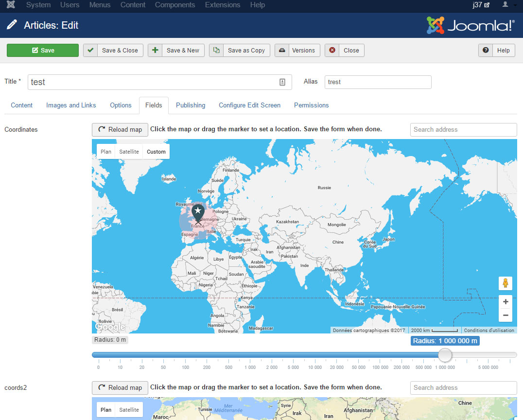
Task: Open Configure Edit Screen tab
Action: tap(249, 105)
